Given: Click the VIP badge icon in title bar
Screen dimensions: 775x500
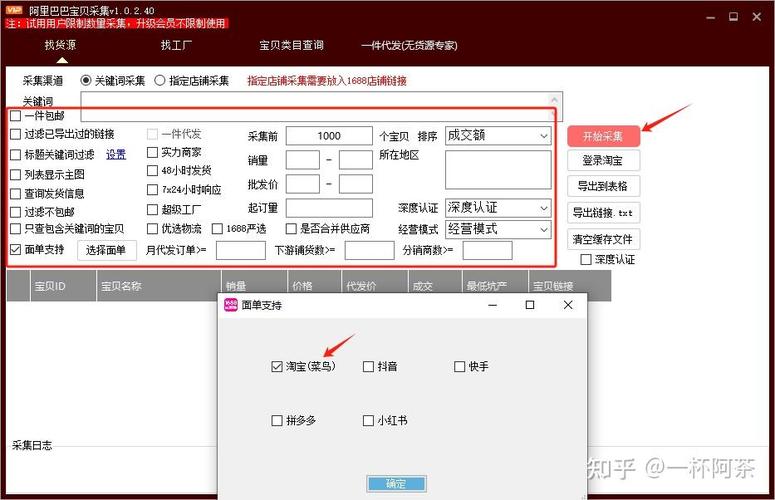Looking at the screenshot, I should 14,9.
